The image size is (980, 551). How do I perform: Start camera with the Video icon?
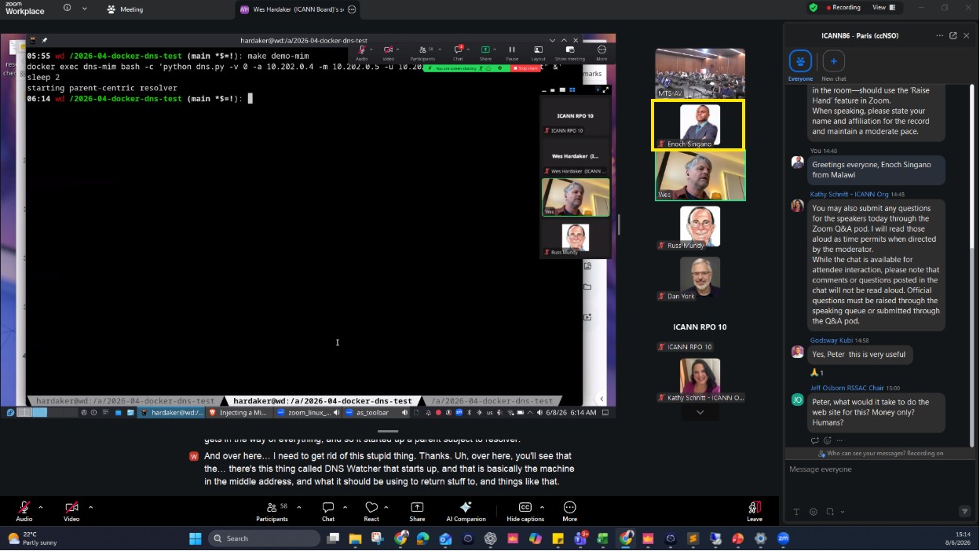[x=71, y=508]
